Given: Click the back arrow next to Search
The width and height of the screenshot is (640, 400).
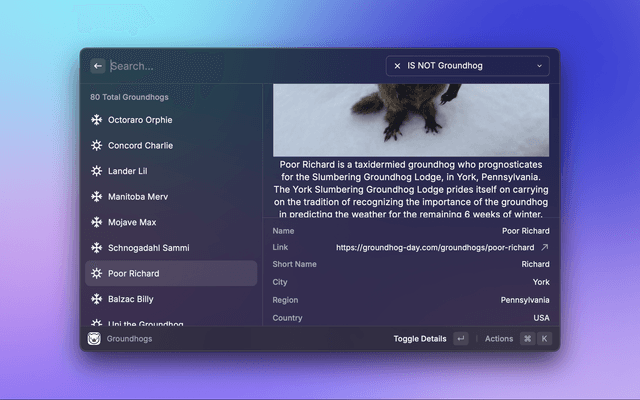Looking at the screenshot, I should click(98, 66).
